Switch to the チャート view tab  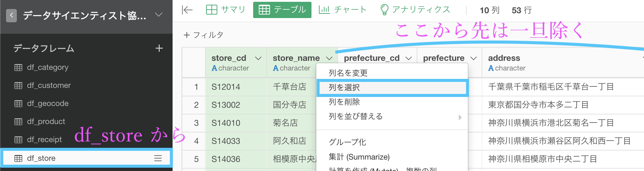tap(343, 10)
